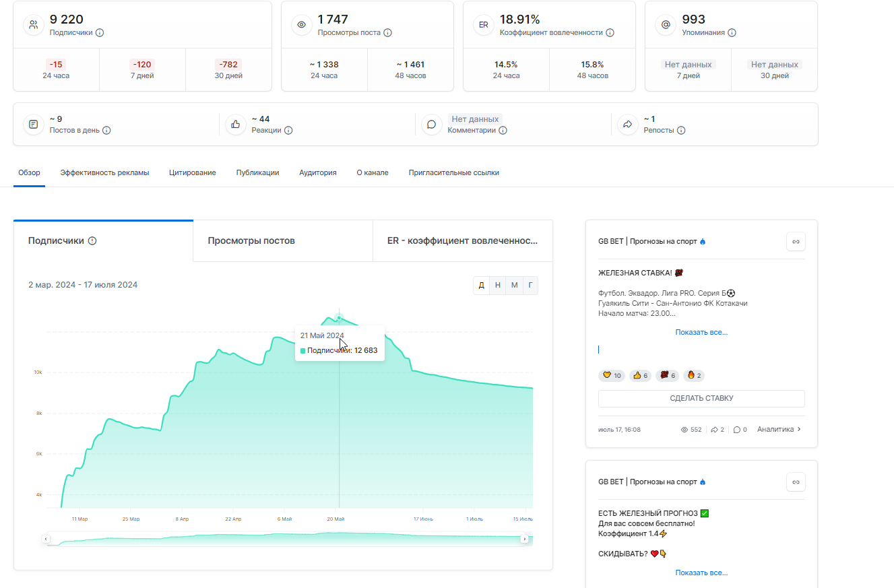
Task: Expand Показать все in ЕСТЬ ЖЕЛЕЗНЫЙ ПРОГНОЗ post
Action: click(701, 573)
